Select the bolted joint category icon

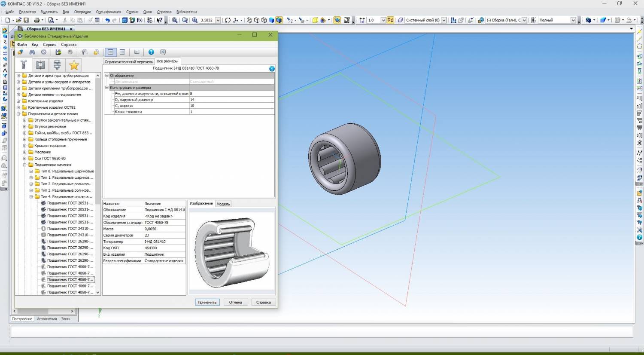click(57, 65)
